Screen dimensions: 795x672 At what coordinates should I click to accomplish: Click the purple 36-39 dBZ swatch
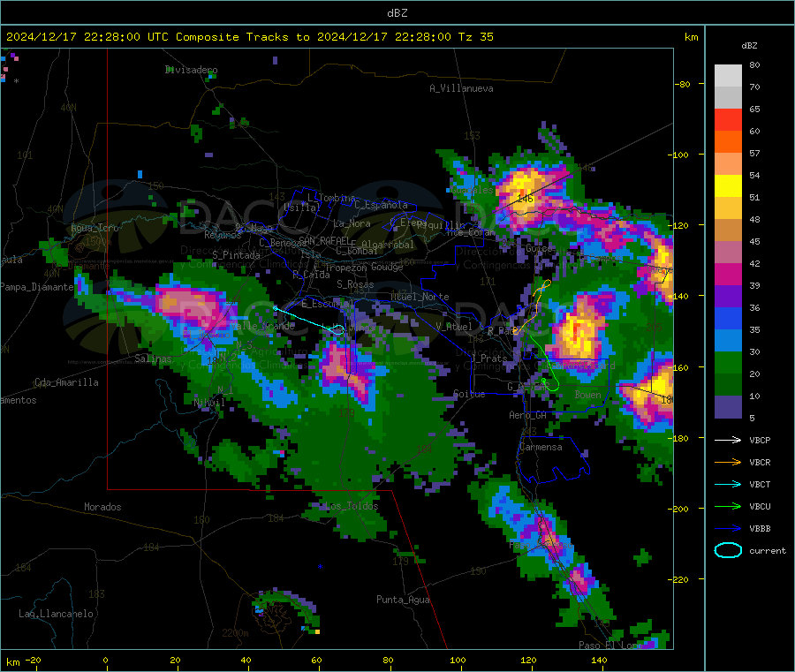(x=728, y=297)
